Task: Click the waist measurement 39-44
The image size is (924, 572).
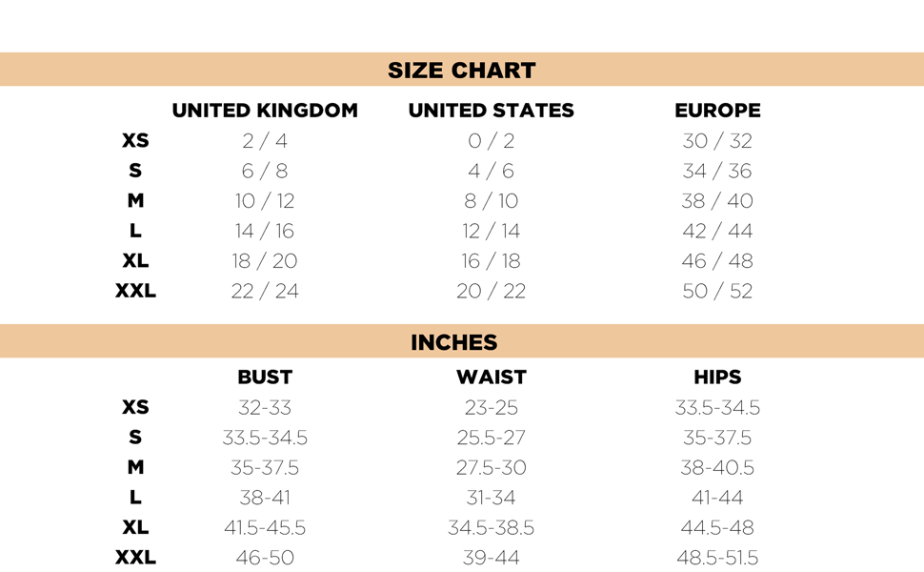Action: [x=491, y=558]
